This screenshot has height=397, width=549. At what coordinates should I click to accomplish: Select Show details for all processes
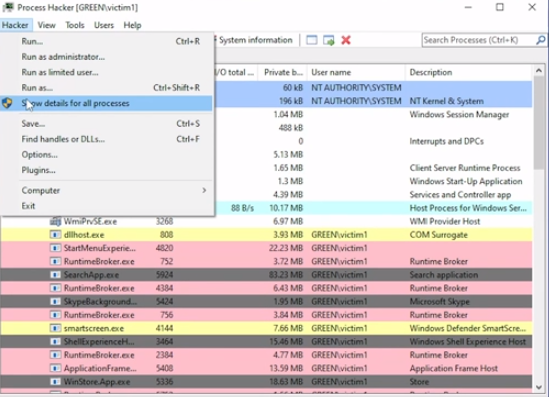(x=106, y=103)
